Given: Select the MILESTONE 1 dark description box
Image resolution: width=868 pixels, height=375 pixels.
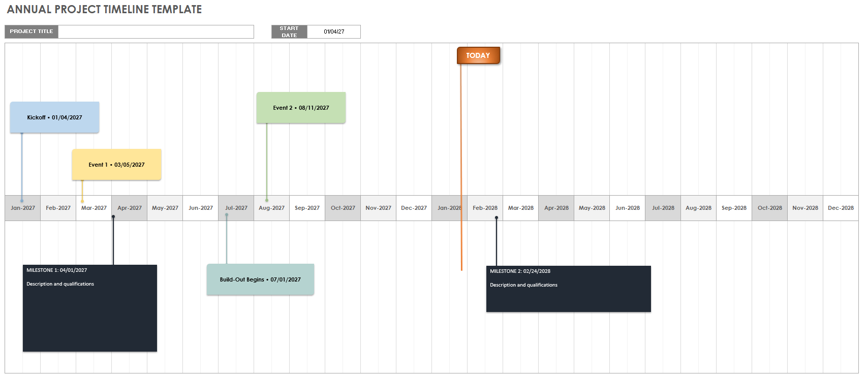Looking at the screenshot, I should [89, 308].
